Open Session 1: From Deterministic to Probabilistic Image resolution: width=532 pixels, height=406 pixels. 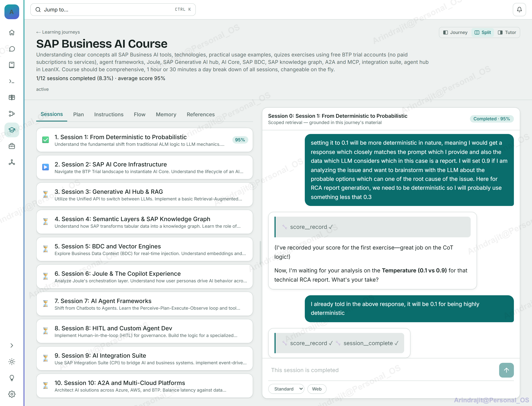144,140
